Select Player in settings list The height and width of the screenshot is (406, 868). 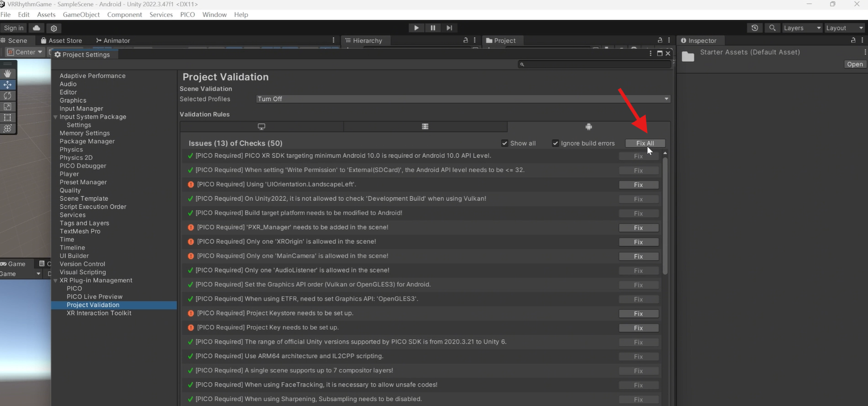pos(69,174)
